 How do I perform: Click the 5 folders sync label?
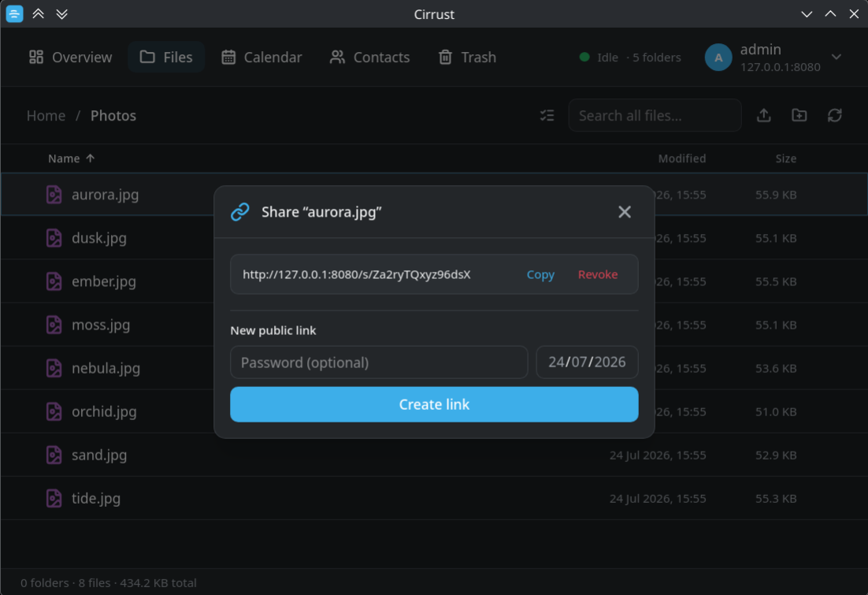coord(657,57)
